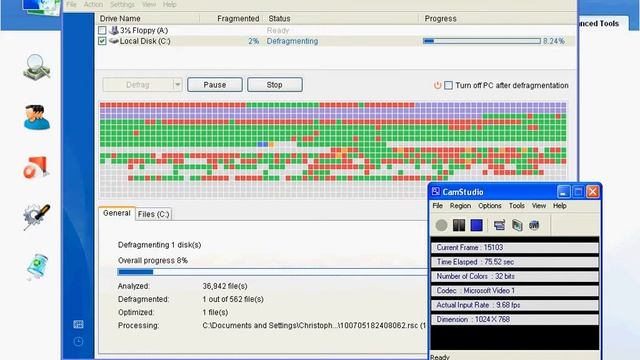Click the Floppy drive icon
The image size is (640, 360).
pos(114,30)
